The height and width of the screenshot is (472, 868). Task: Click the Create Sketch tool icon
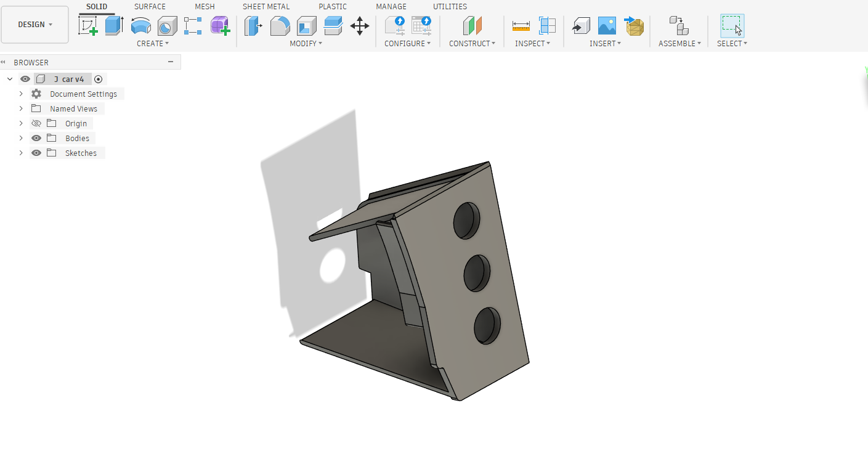[x=87, y=26]
